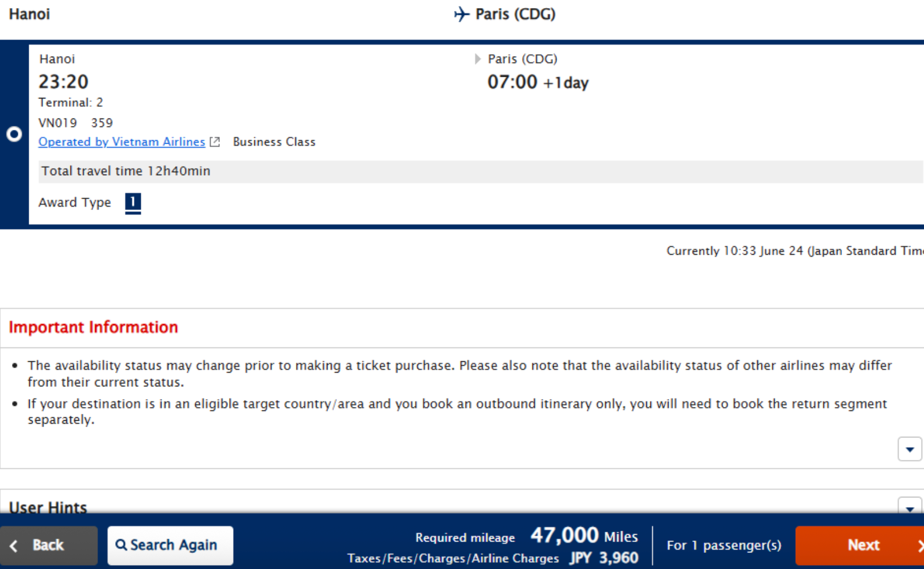Click the arrow before the Paris (CDG) arrival
The image size is (924, 569).
click(x=477, y=59)
